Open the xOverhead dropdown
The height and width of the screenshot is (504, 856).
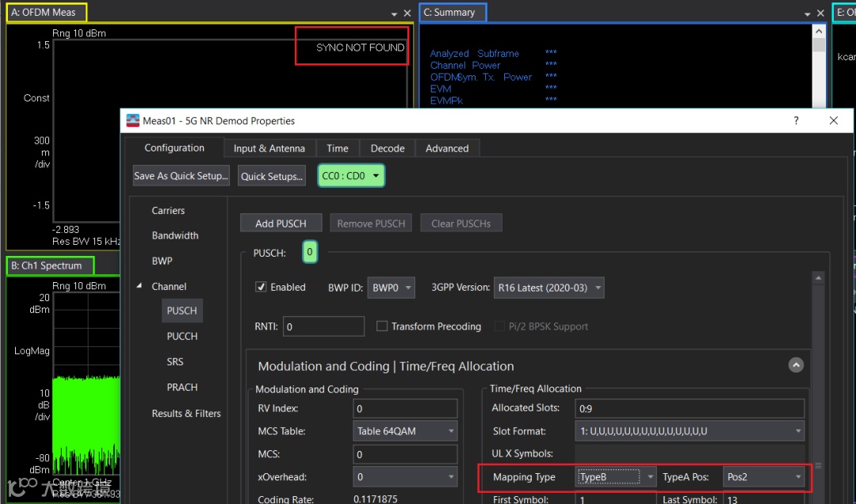click(x=404, y=477)
